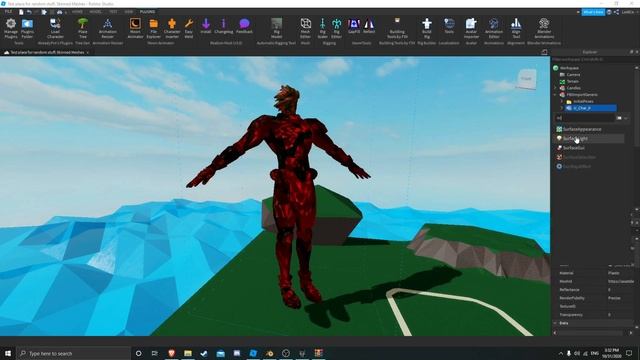Launch the Build Rig plugin

tap(427, 28)
